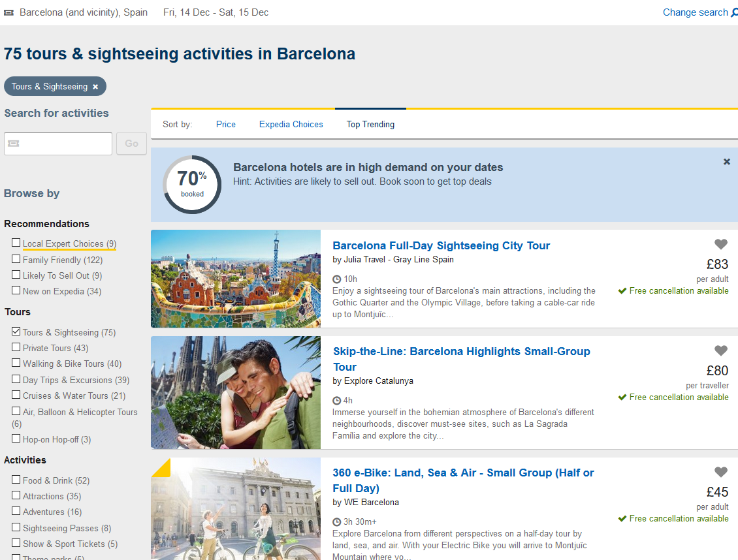Click the Change search magnifier icon
The image size is (738, 560).
(734, 12)
